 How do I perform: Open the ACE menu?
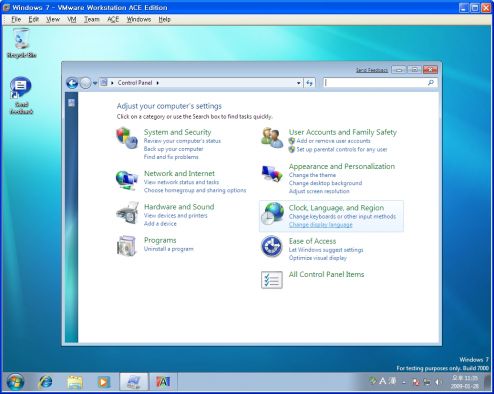pyautogui.click(x=113, y=19)
